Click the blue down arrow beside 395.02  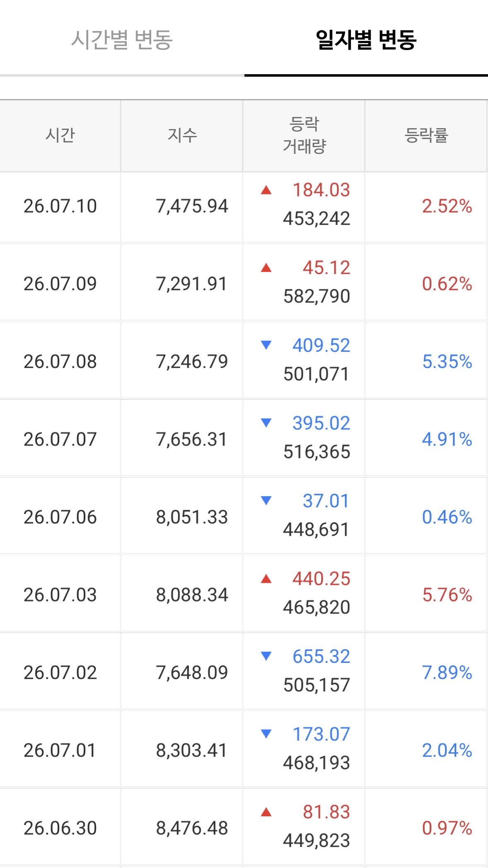pyautogui.click(x=266, y=423)
